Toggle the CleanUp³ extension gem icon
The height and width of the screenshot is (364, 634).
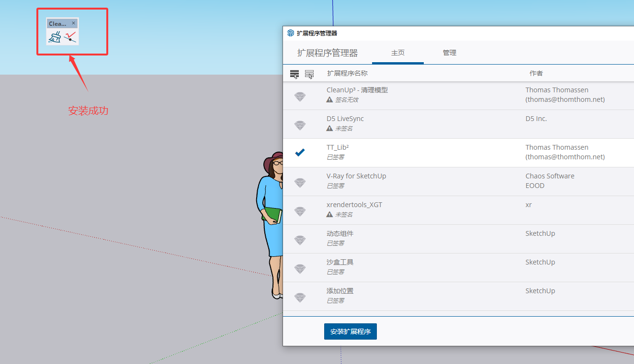[300, 97]
